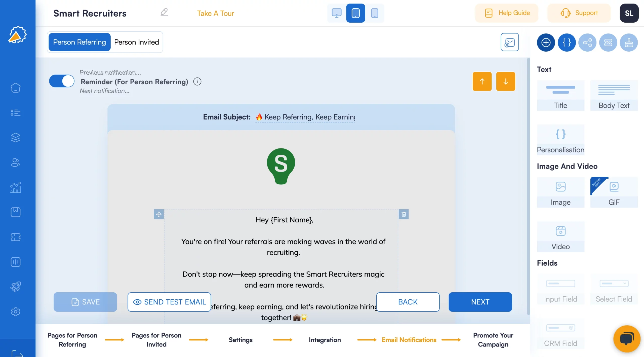The image size is (644, 357).
Task: Open the vertical bars icon in sidebar
Action: [x=16, y=262]
